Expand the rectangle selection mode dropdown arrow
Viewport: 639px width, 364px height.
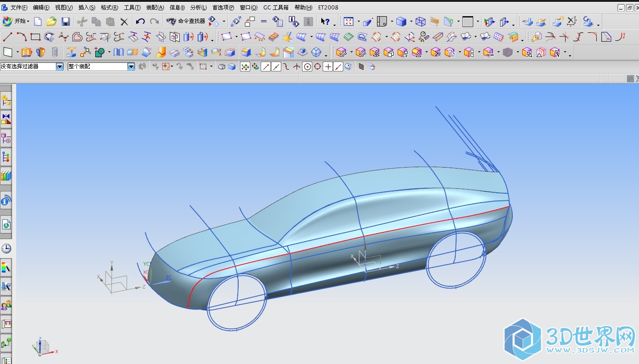point(211,67)
